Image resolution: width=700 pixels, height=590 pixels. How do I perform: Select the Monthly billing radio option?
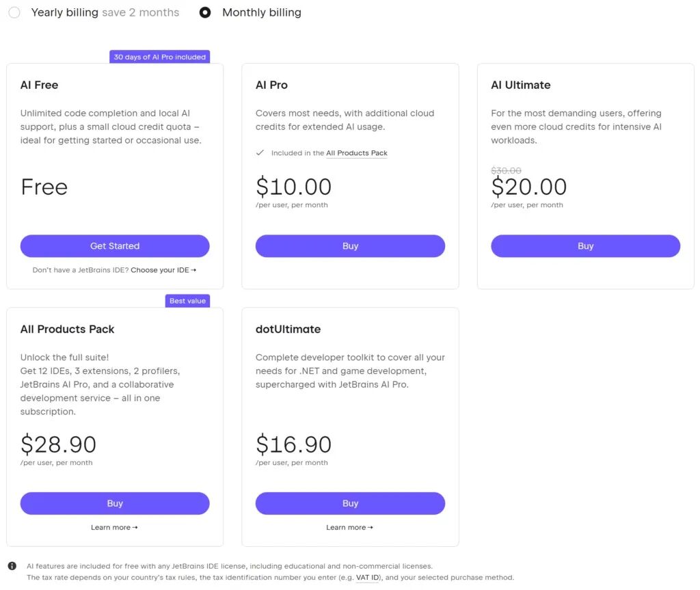click(x=205, y=12)
